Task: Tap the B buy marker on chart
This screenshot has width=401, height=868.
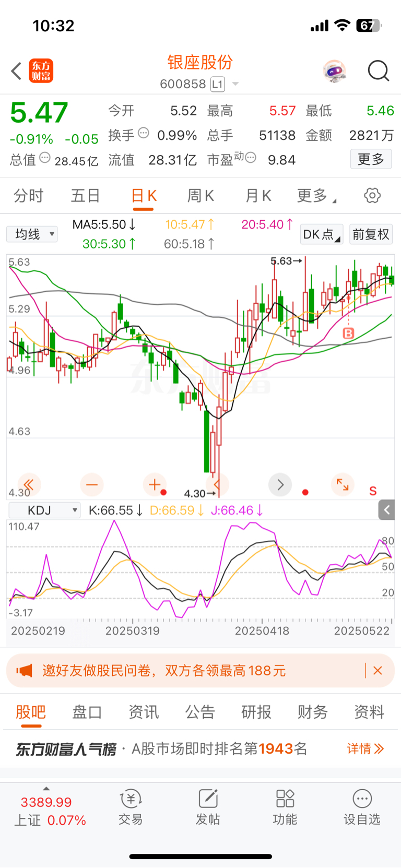Action: [348, 333]
